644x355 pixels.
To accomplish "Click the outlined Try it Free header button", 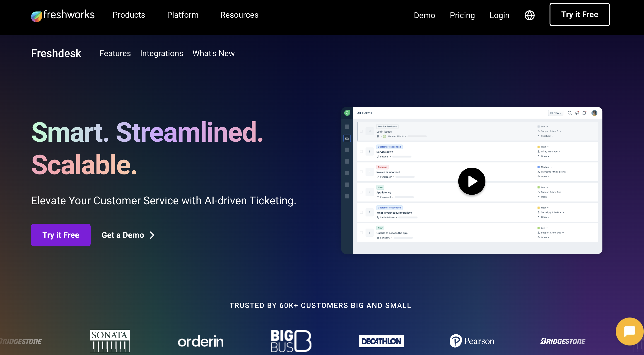I will click(x=579, y=14).
